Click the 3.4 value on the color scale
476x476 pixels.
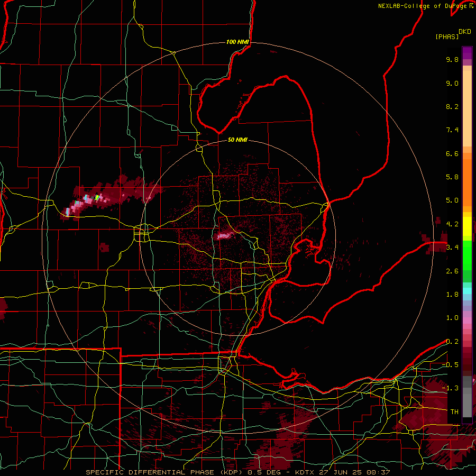[x=452, y=248]
